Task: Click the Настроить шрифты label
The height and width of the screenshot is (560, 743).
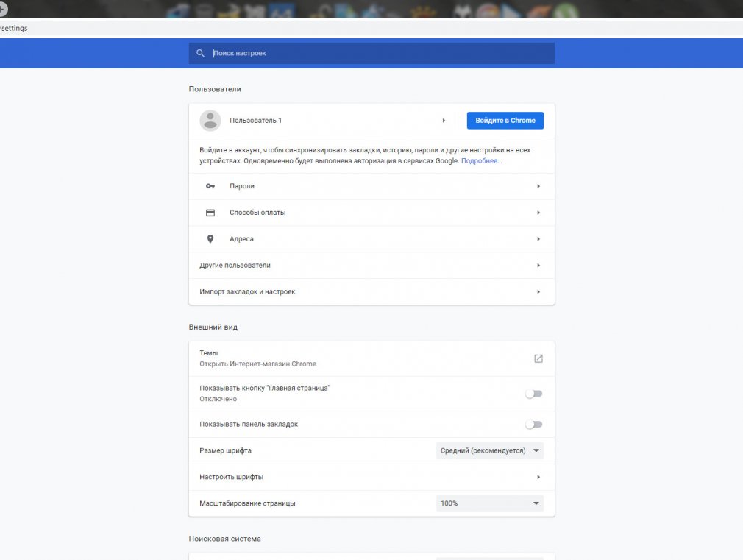Action: 231,477
